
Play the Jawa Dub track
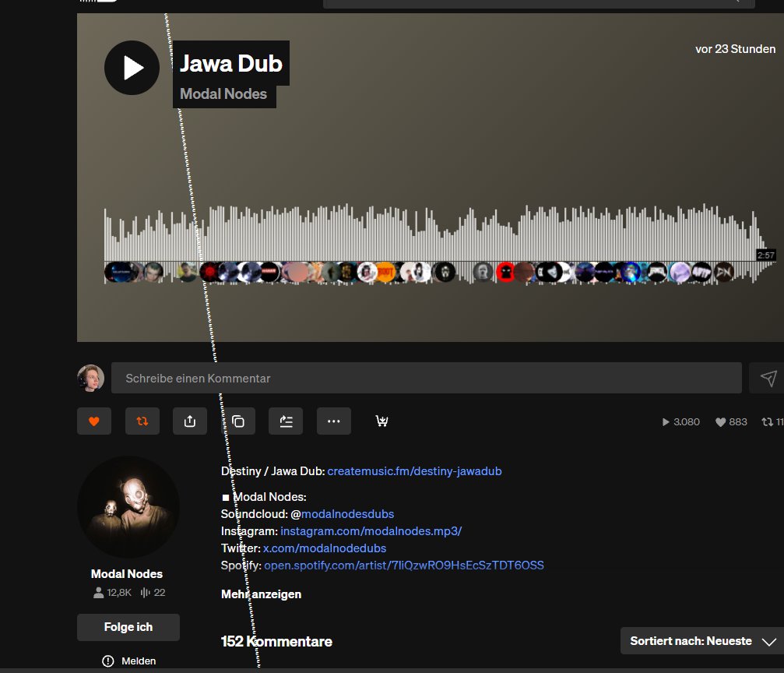click(x=132, y=68)
